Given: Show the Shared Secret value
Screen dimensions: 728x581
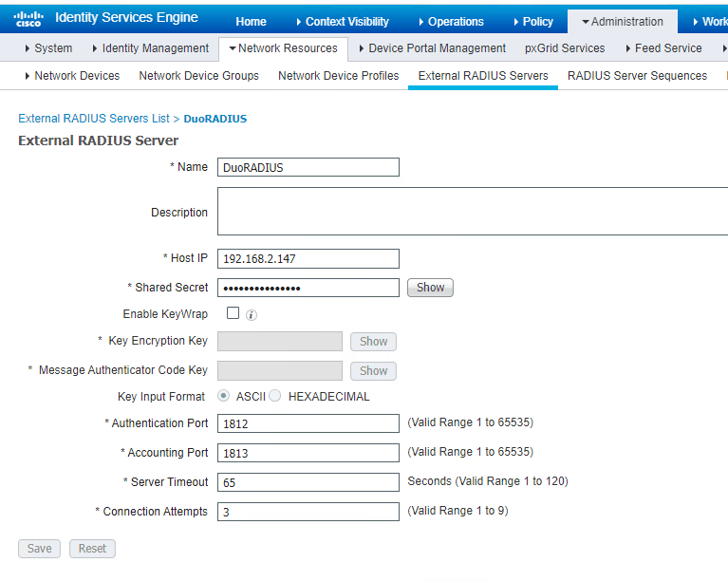Looking at the screenshot, I should click(430, 288).
